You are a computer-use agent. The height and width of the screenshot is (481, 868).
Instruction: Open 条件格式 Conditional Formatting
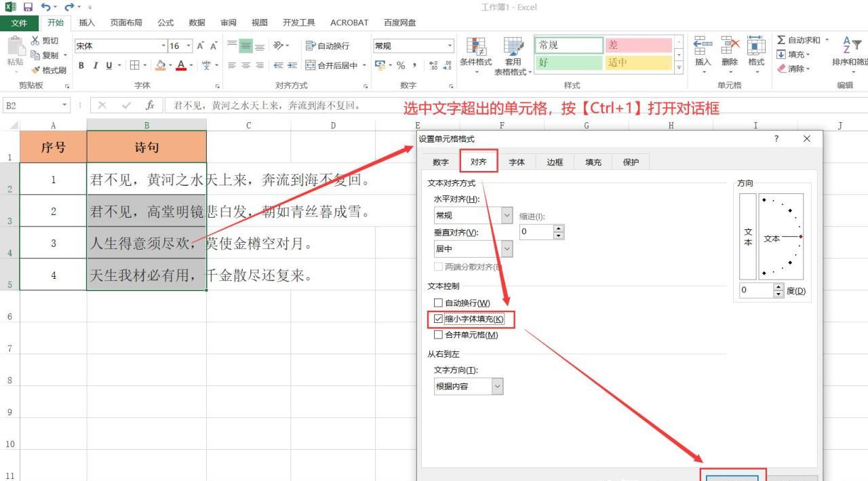(476, 54)
